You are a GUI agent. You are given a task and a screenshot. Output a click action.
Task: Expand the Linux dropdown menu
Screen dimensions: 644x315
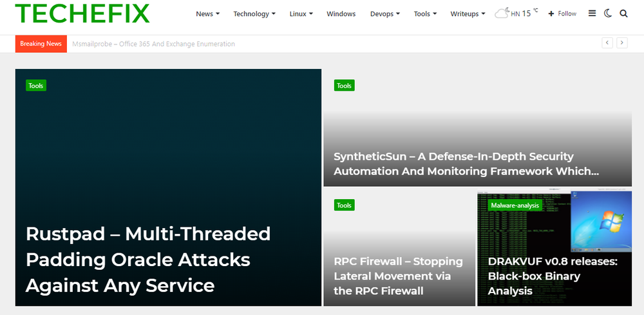[x=301, y=14]
